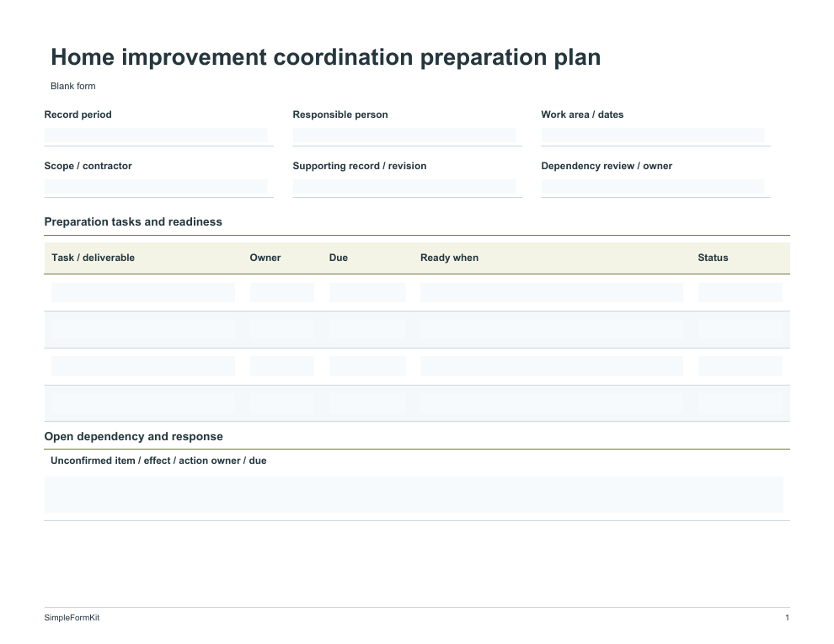Click the 'Due' column header
The height and width of the screenshot is (644, 834).
pyautogui.click(x=339, y=258)
